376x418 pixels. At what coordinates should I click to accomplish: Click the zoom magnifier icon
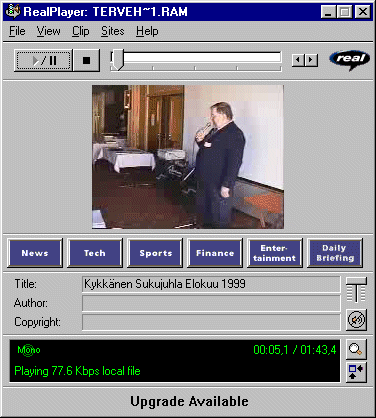pos(356,349)
